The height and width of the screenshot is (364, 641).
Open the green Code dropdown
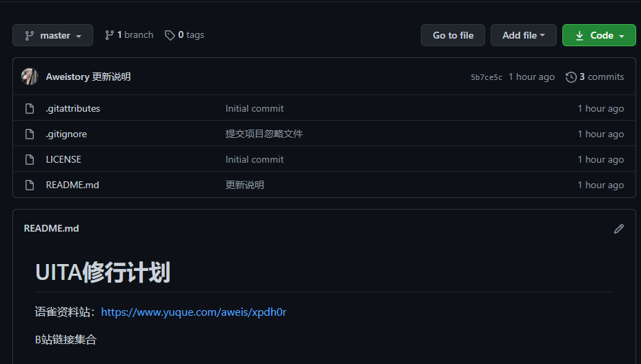(600, 36)
